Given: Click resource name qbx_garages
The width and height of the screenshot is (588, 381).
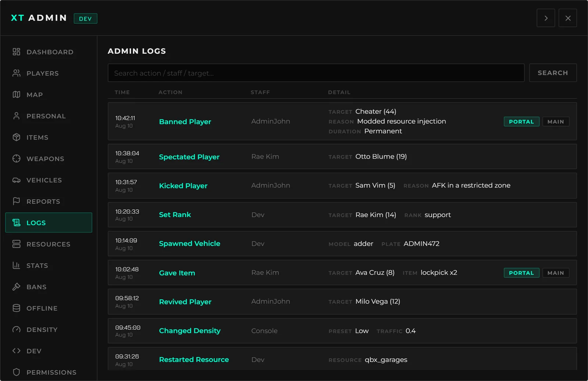Looking at the screenshot, I should click(386, 360).
